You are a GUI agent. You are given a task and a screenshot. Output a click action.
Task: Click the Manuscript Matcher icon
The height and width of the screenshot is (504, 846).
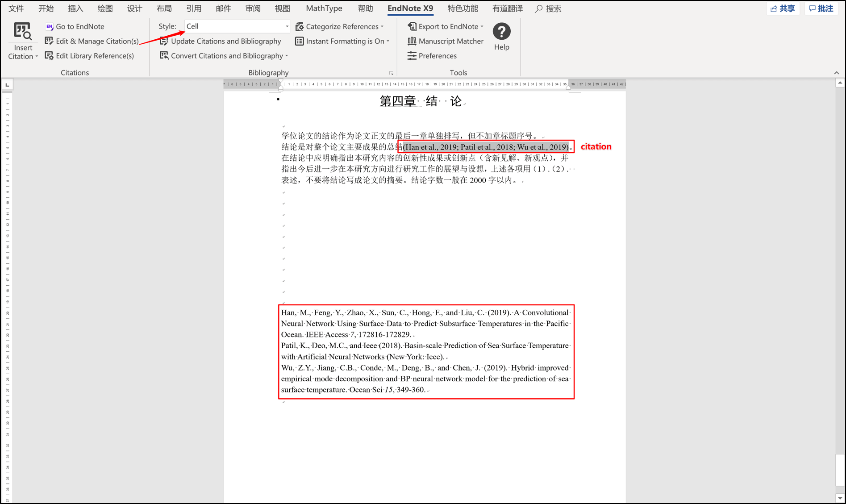(412, 41)
